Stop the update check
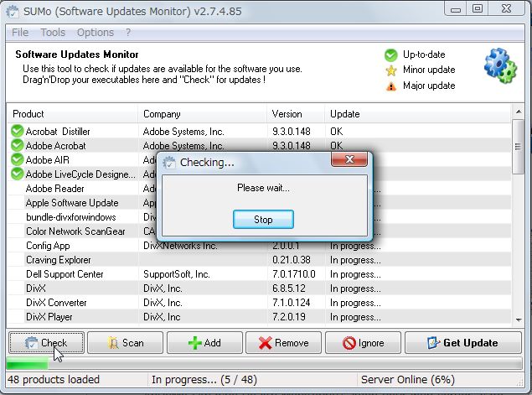 263,220
